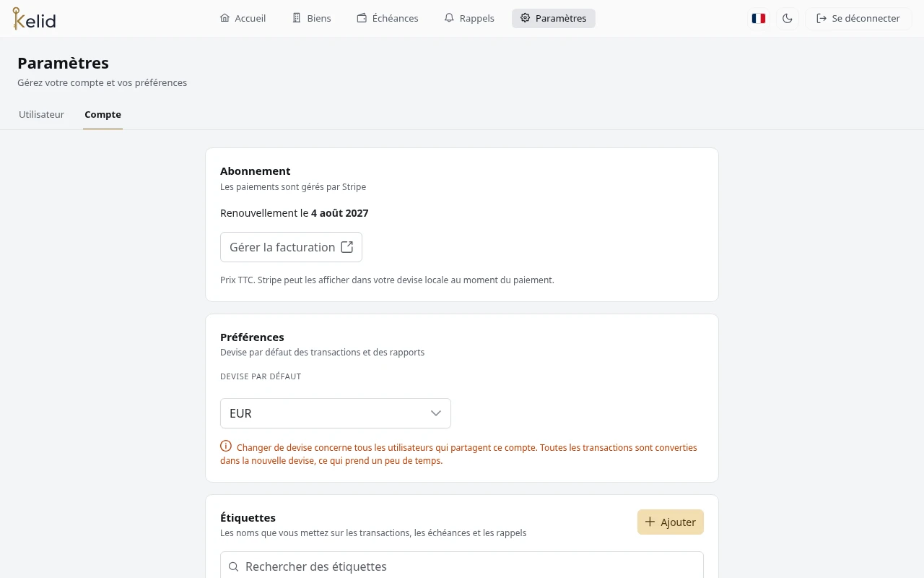Click the warning info icon
This screenshot has height=578, width=924.
(226, 447)
